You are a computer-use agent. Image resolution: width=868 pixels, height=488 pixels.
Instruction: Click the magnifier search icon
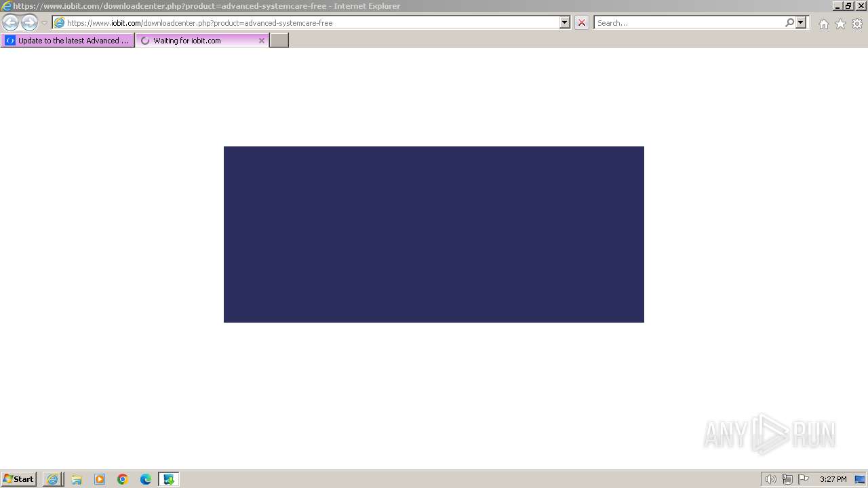[789, 22]
